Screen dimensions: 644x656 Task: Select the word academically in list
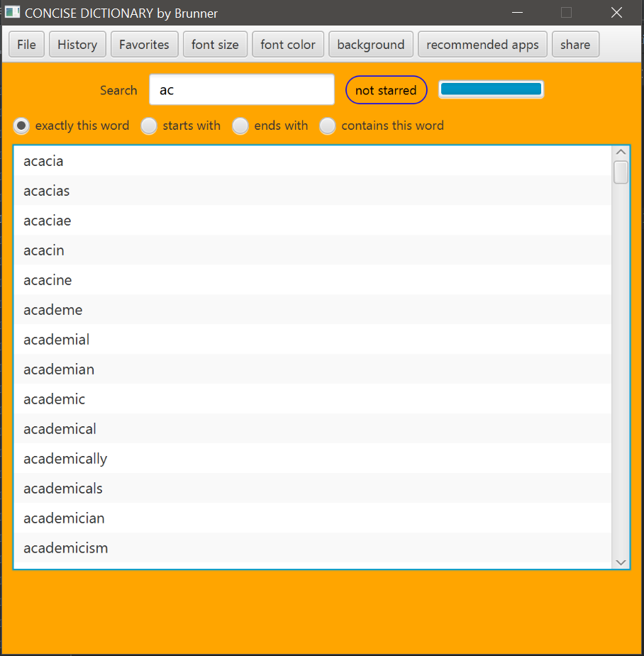[313, 459]
